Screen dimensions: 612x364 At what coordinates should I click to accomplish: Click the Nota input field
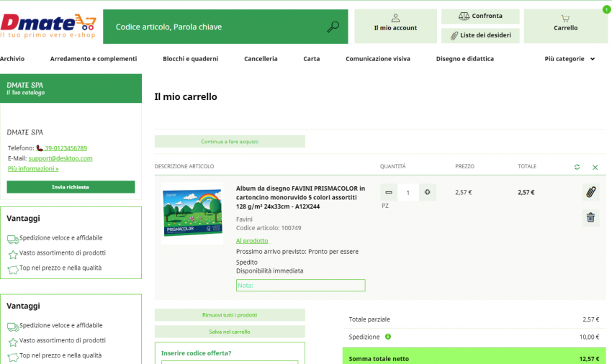[300, 285]
